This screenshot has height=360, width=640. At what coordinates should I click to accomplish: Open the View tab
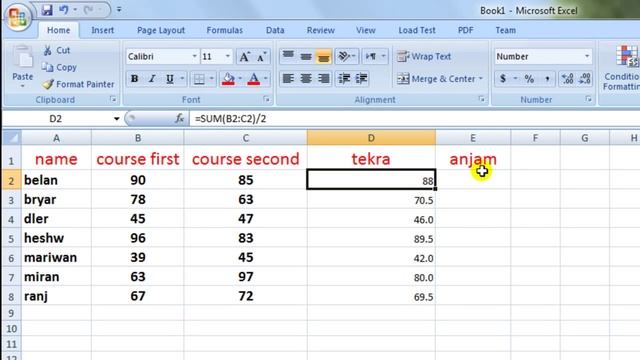pos(366,30)
